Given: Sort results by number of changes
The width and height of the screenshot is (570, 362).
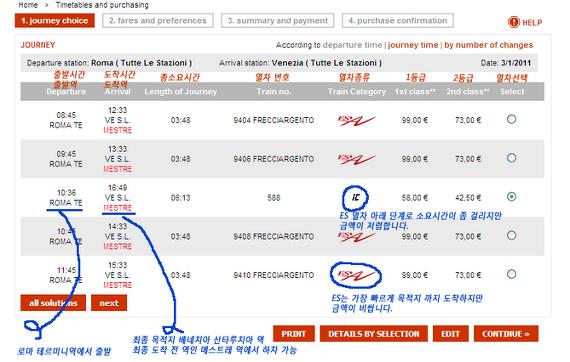Looking at the screenshot, I should (x=489, y=45).
